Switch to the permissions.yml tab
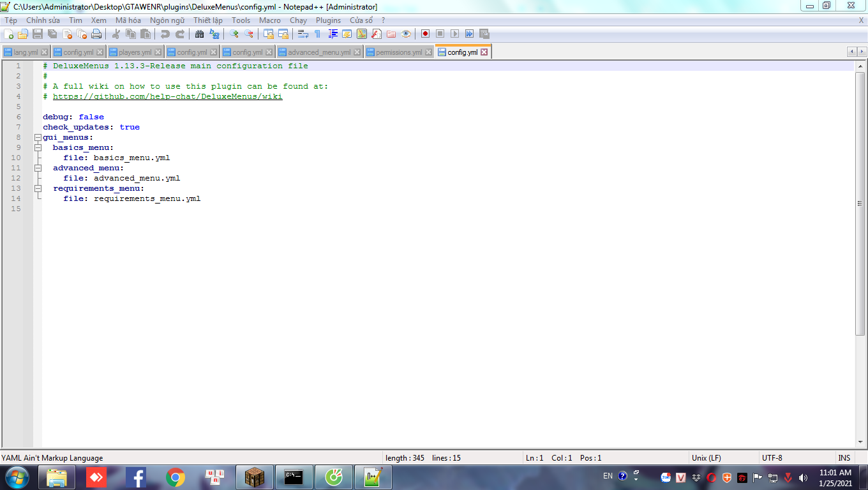This screenshot has width=868, height=490. pos(399,52)
